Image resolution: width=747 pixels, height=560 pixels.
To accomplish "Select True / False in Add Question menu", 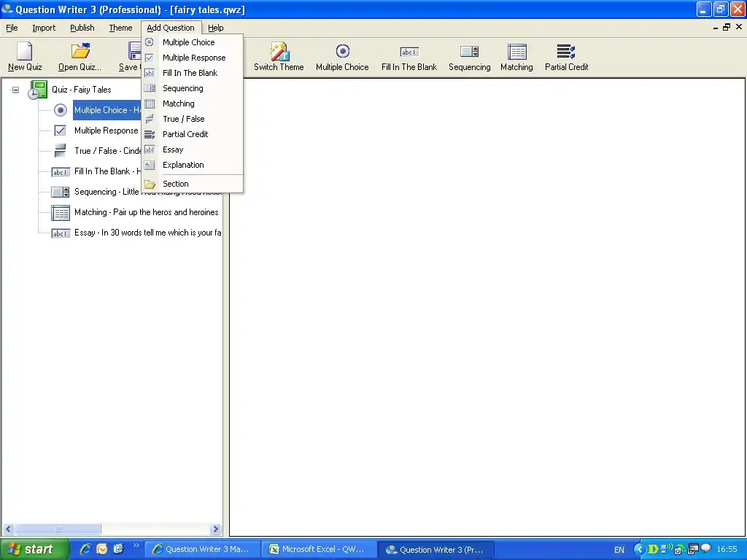I will click(183, 119).
